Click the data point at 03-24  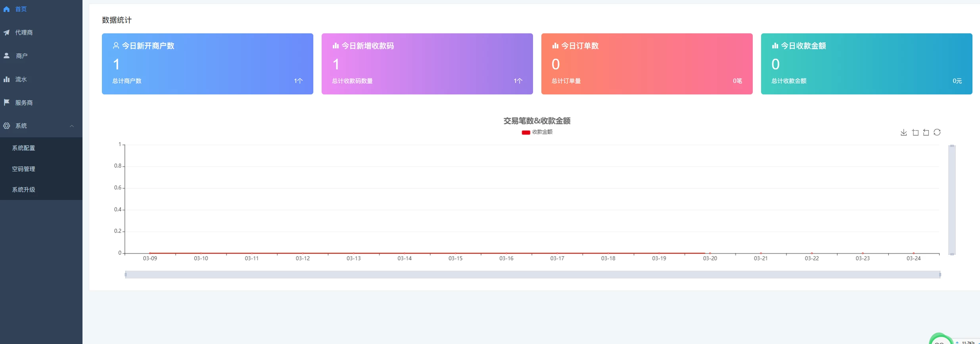tap(913, 253)
